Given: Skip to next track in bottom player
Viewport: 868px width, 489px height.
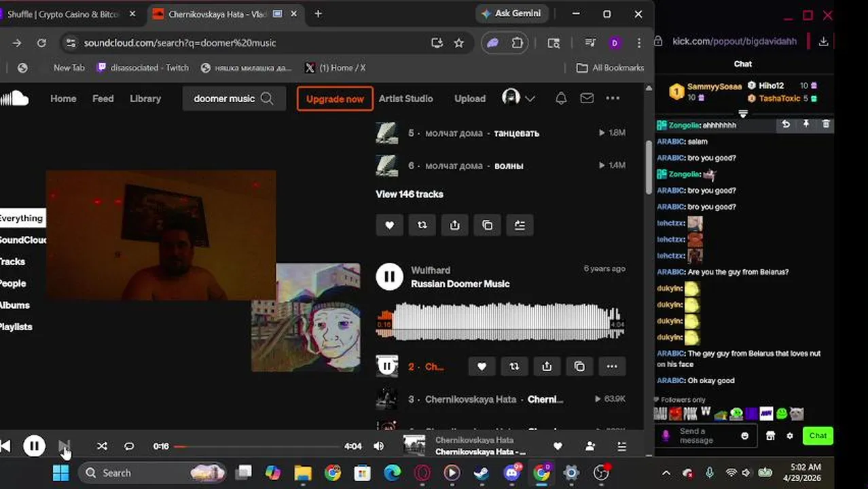Looking at the screenshot, I should tap(64, 446).
